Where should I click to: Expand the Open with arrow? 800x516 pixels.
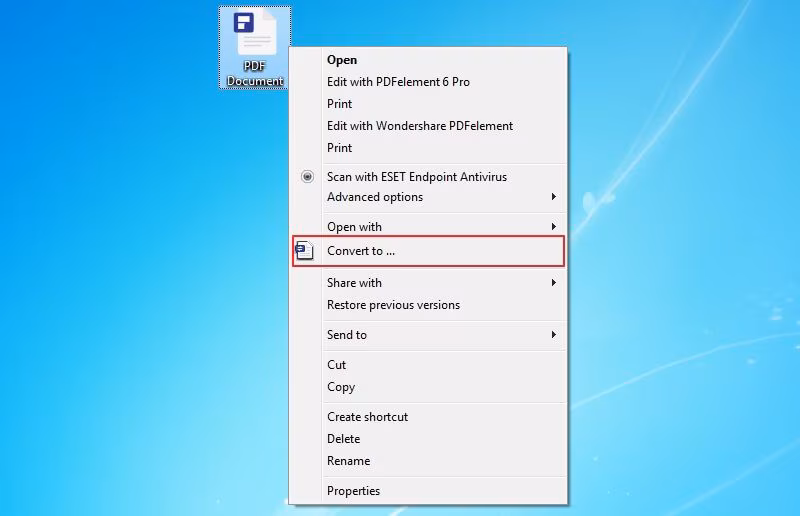(554, 226)
